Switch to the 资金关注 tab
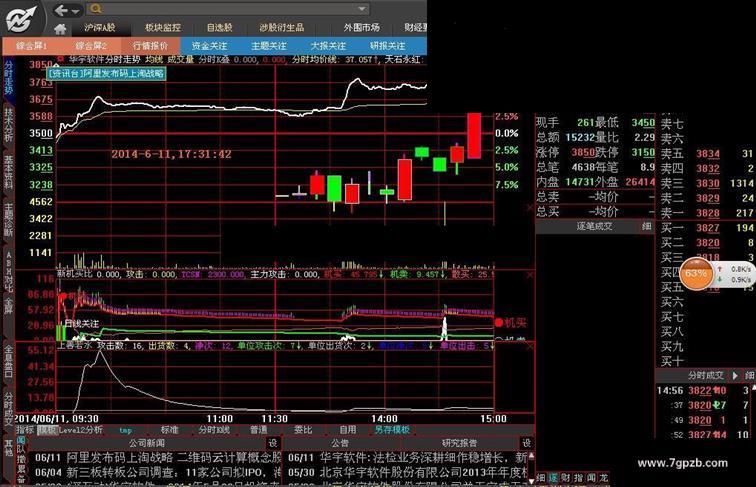 [x=210, y=46]
